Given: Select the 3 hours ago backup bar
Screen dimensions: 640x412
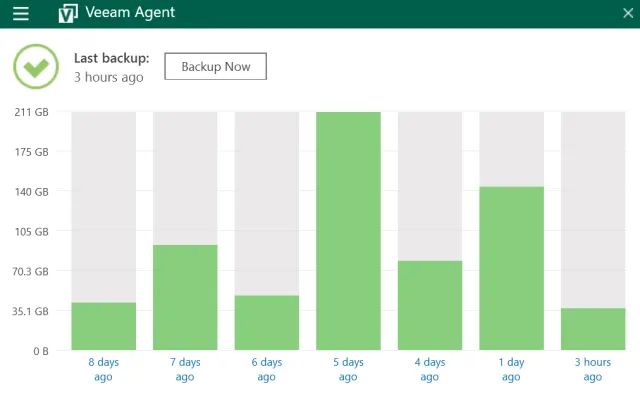Looking at the screenshot, I should coord(593,328).
